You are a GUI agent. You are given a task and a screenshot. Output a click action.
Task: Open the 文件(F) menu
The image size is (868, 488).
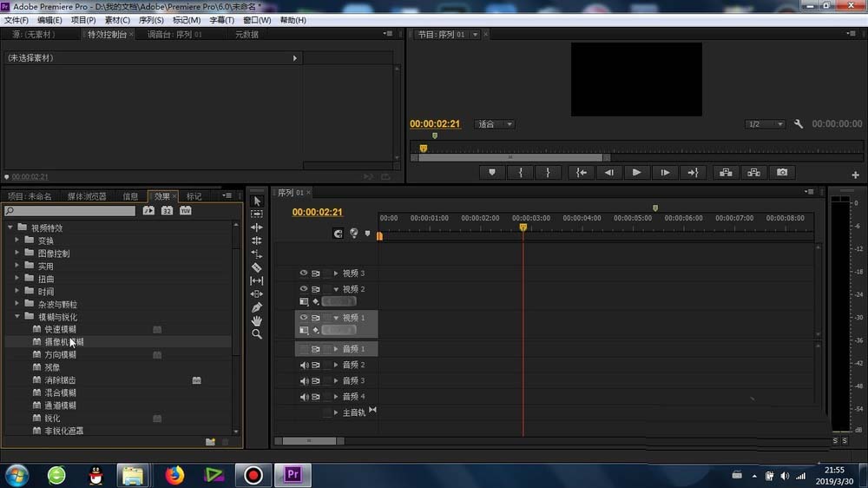(x=16, y=20)
